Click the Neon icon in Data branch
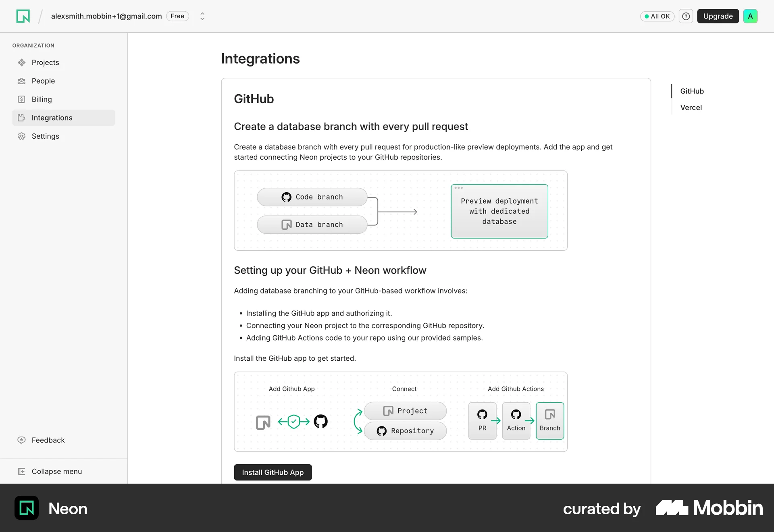Image resolution: width=774 pixels, height=532 pixels. coord(286,224)
